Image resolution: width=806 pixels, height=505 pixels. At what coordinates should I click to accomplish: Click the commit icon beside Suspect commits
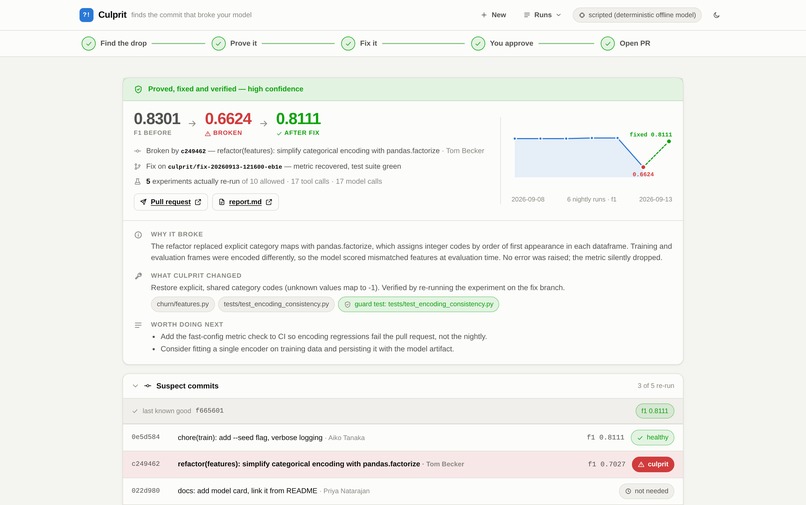(x=148, y=386)
